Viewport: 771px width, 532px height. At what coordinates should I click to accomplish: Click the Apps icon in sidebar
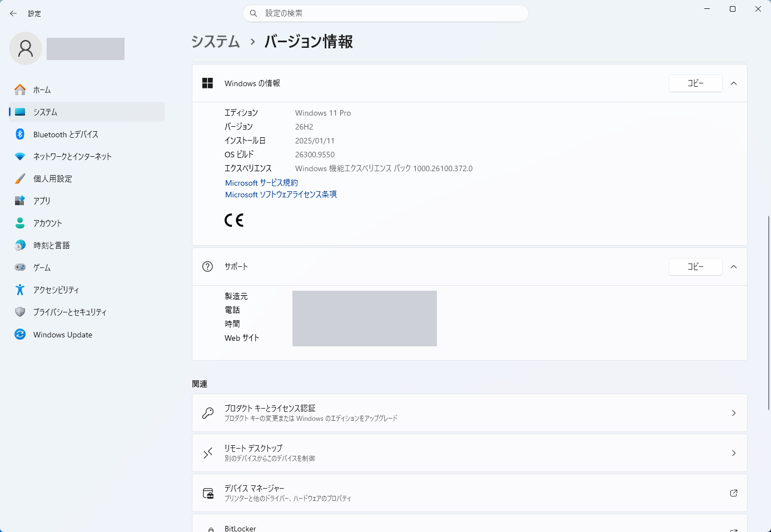click(x=20, y=201)
